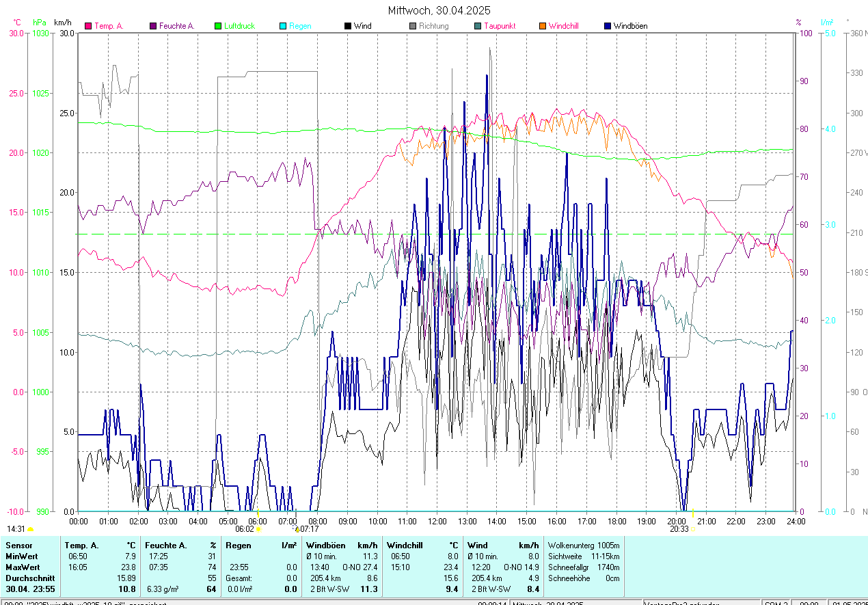Click the Windchill maximum value 23.4
The height and width of the screenshot is (605, 868).
(451, 567)
